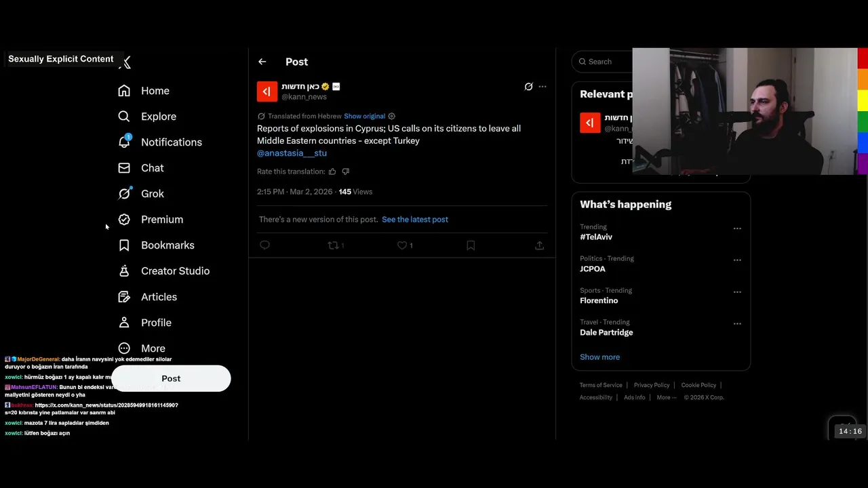Open the Explore page
The image size is (868, 488).
(x=147, y=117)
